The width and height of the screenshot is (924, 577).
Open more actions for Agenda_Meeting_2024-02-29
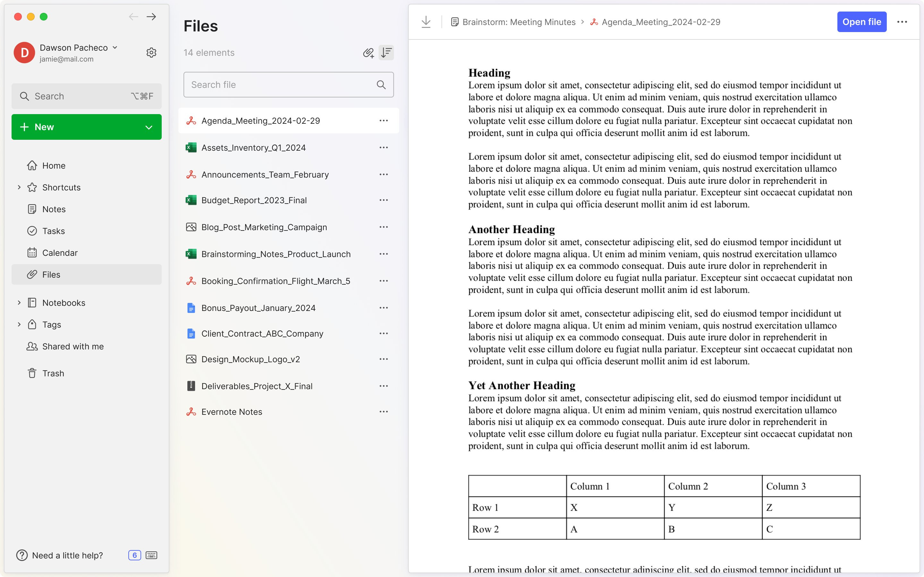tap(383, 121)
